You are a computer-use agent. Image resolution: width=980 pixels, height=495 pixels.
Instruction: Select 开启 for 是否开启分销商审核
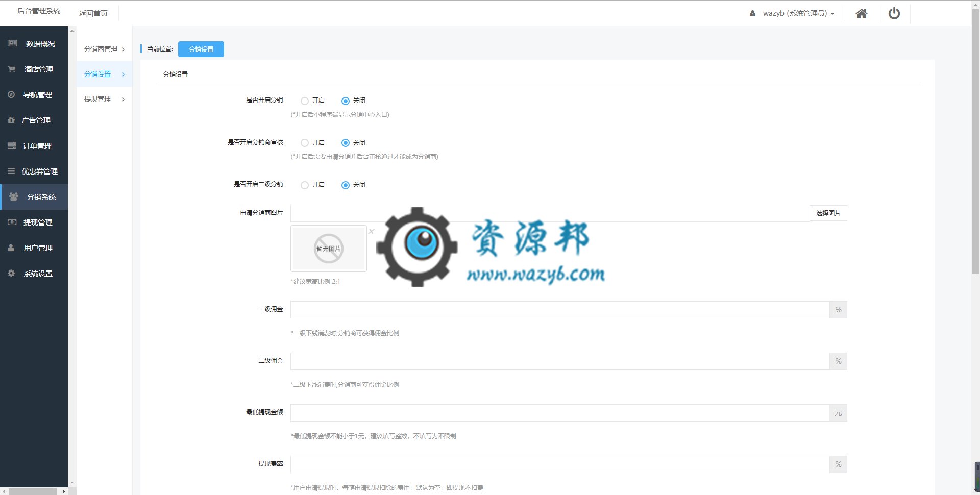tap(305, 143)
